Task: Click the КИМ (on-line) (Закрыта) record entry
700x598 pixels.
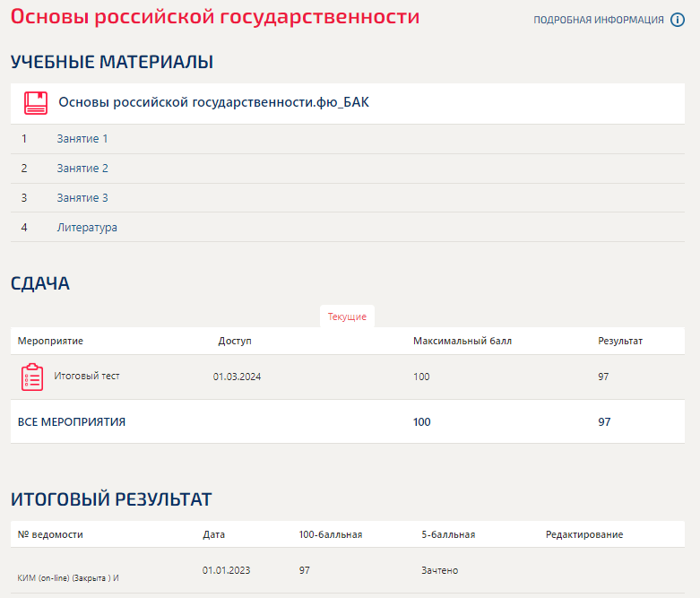Action: [x=68, y=577]
